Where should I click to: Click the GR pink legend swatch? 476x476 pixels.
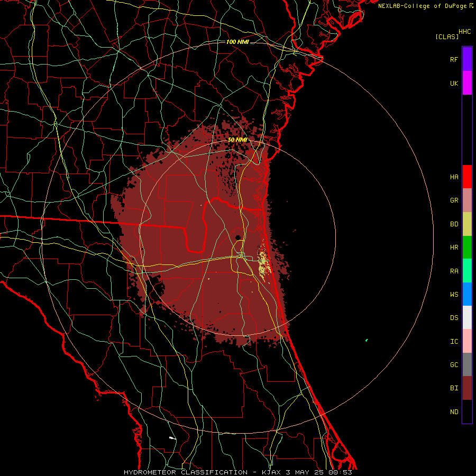click(467, 200)
